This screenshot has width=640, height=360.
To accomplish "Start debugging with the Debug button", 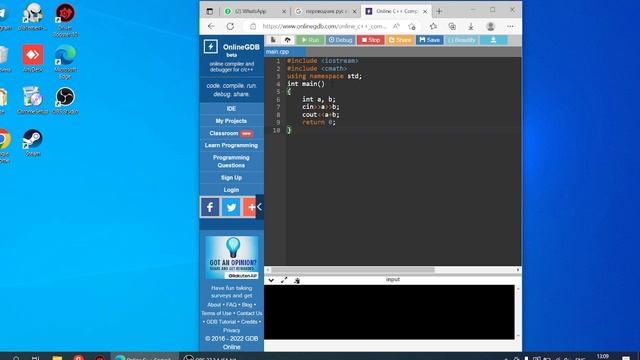I will click(340, 40).
